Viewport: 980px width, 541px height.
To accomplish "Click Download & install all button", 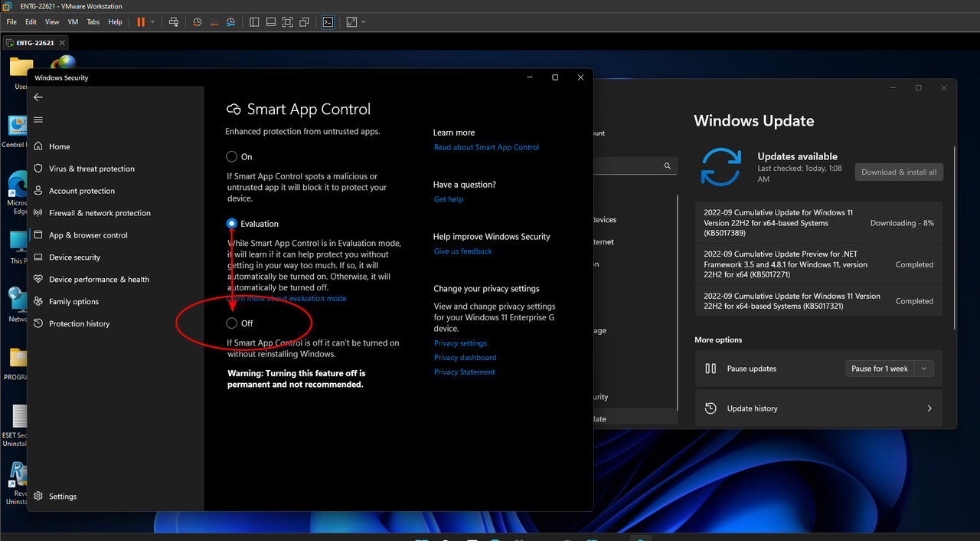I will click(x=899, y=172).
